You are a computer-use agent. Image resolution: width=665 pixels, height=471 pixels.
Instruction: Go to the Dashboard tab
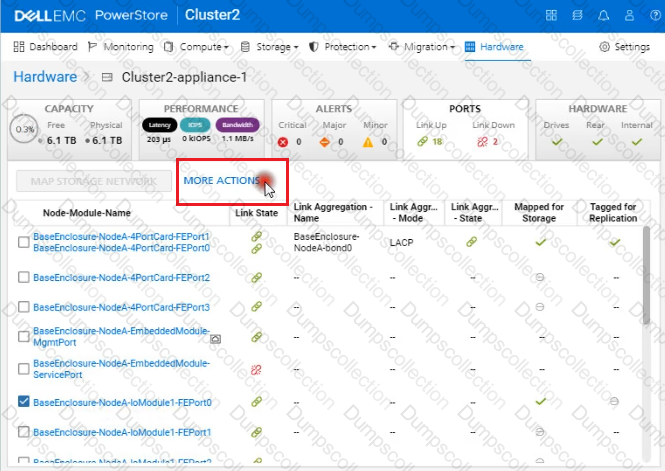coord(46,47)
